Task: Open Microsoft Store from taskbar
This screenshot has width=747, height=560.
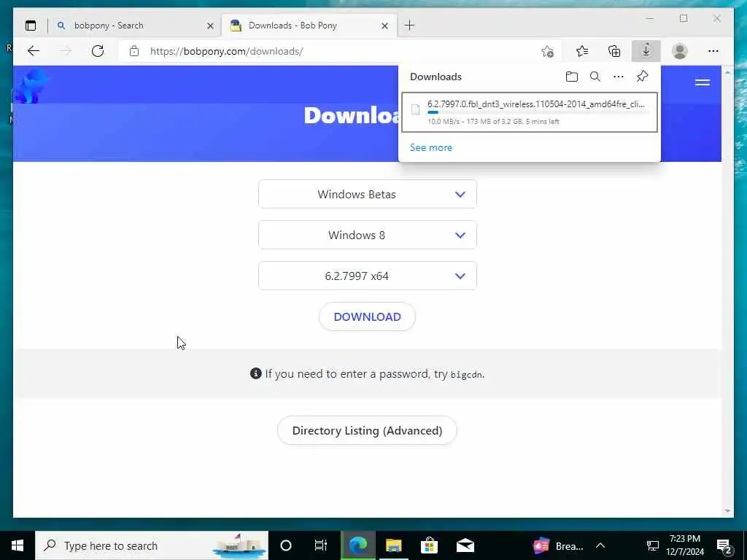Action: [429, 545]
